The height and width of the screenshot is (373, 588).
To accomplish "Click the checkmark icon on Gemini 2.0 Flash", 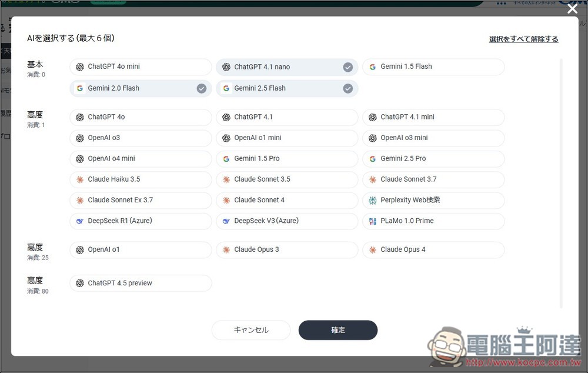I will coord(202,89).
